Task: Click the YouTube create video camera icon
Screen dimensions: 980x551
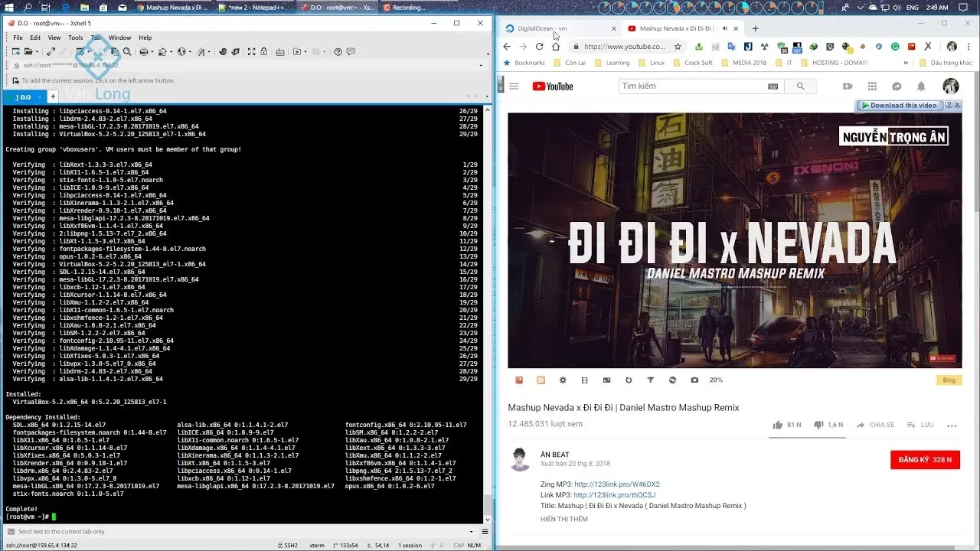Action: [848, 86]
